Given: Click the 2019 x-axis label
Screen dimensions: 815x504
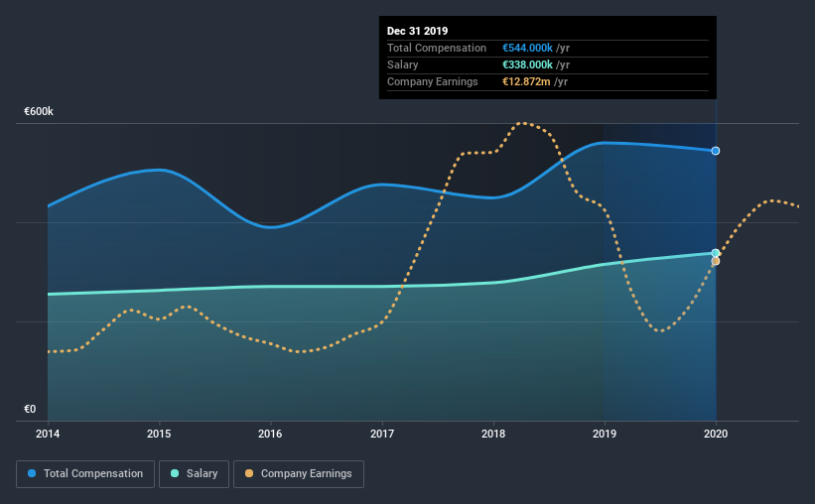Looking at the screenshot, I should tap(605, 434).
